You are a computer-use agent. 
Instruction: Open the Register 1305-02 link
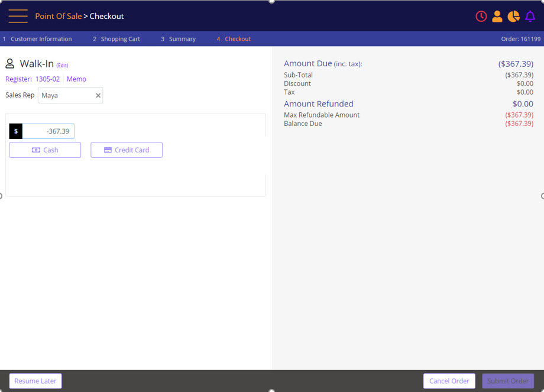[33, 79]
